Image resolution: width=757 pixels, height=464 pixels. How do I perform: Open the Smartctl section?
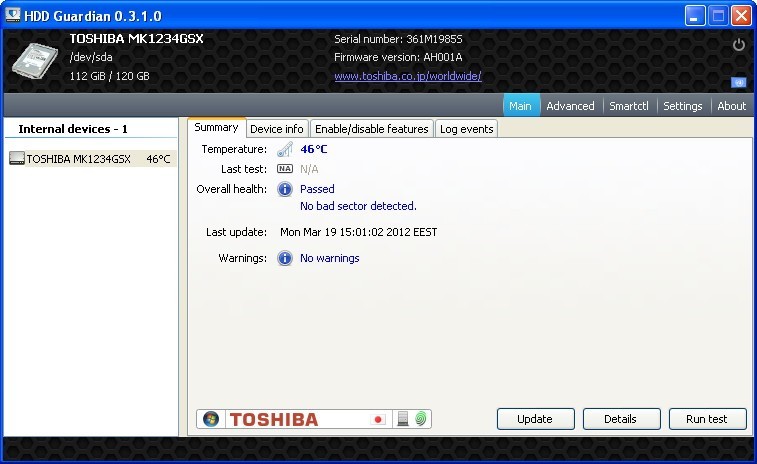(629, 106)
